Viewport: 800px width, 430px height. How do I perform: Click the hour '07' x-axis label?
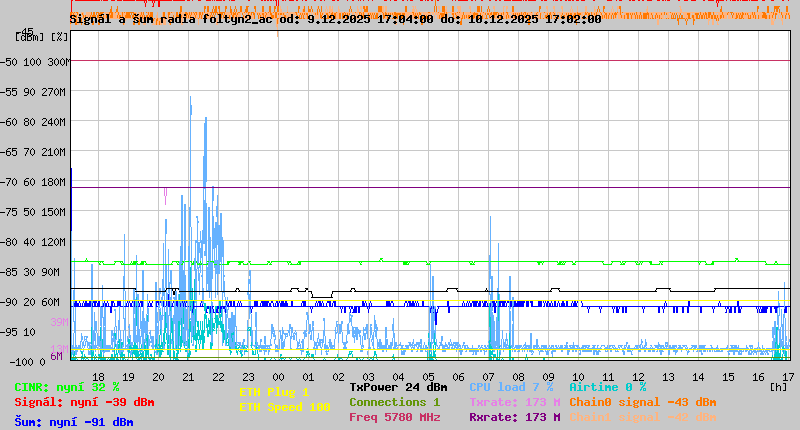pos(488,377)
